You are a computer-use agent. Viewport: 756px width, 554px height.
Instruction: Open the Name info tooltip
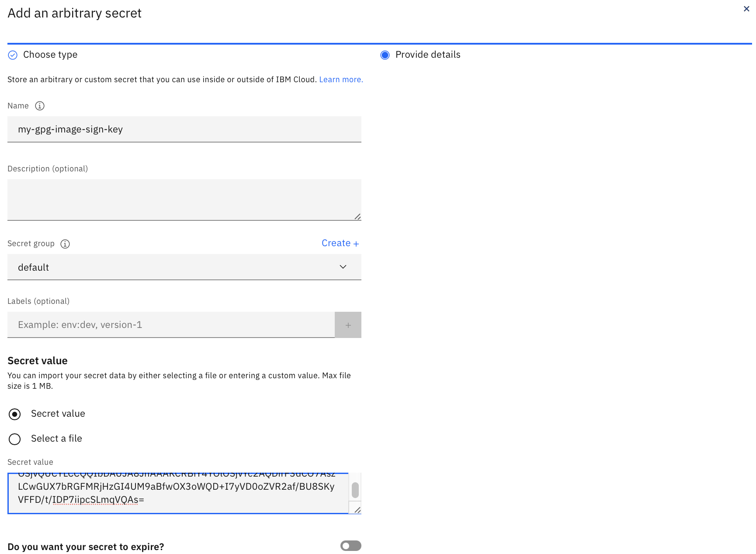point(39,105)
